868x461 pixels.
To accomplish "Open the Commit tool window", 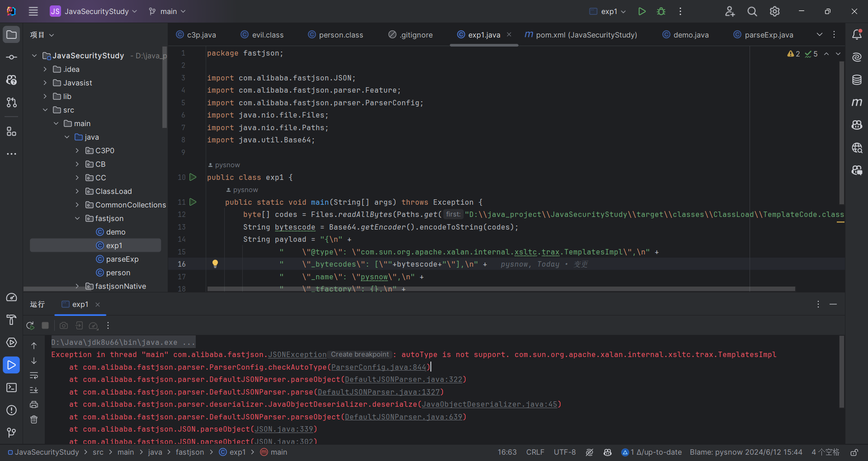I will (11, 57).
